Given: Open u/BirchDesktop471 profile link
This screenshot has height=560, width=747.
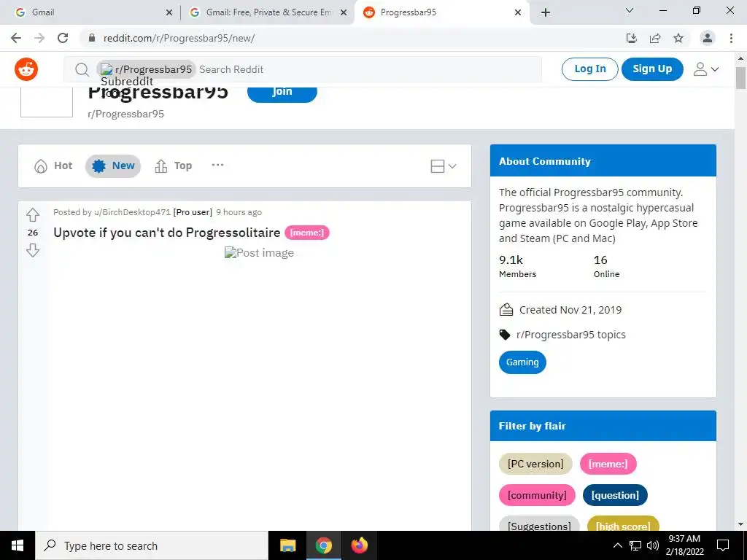Looking at the screenshot, I should tap(133, 212).
